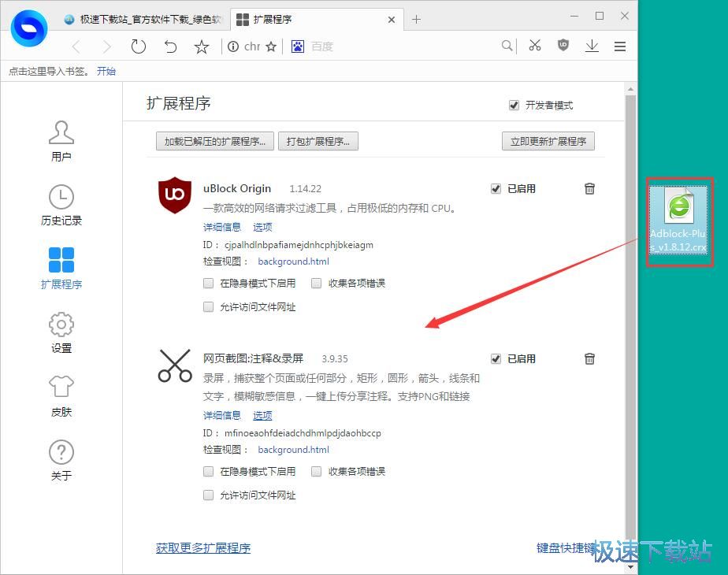
Task: Open the hamburger main menu
Action: click(620, 46)
